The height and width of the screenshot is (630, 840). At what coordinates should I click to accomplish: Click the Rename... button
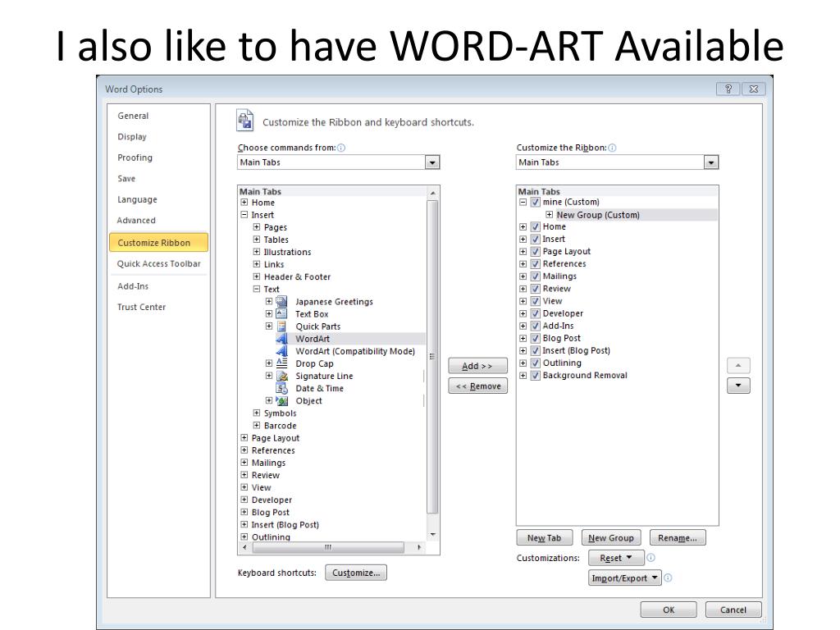pyautogui.click(x=678, y=538)
